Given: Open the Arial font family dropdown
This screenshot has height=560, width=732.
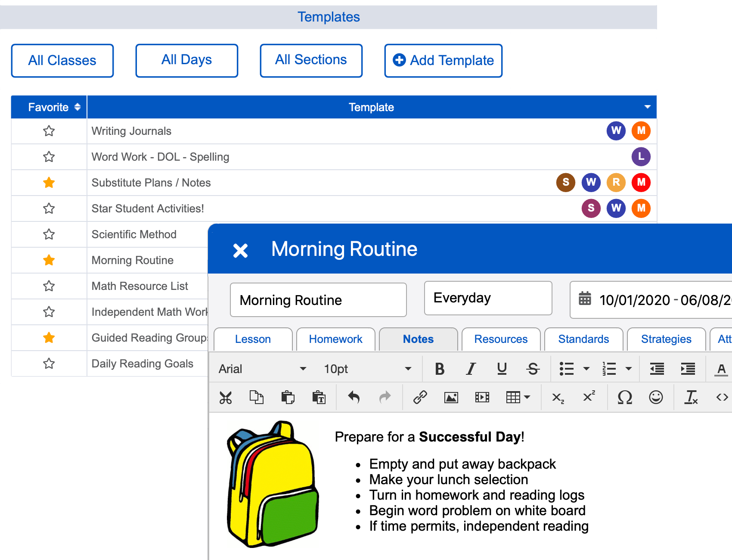Looking at the screenshot, I should tap(263, 369).
